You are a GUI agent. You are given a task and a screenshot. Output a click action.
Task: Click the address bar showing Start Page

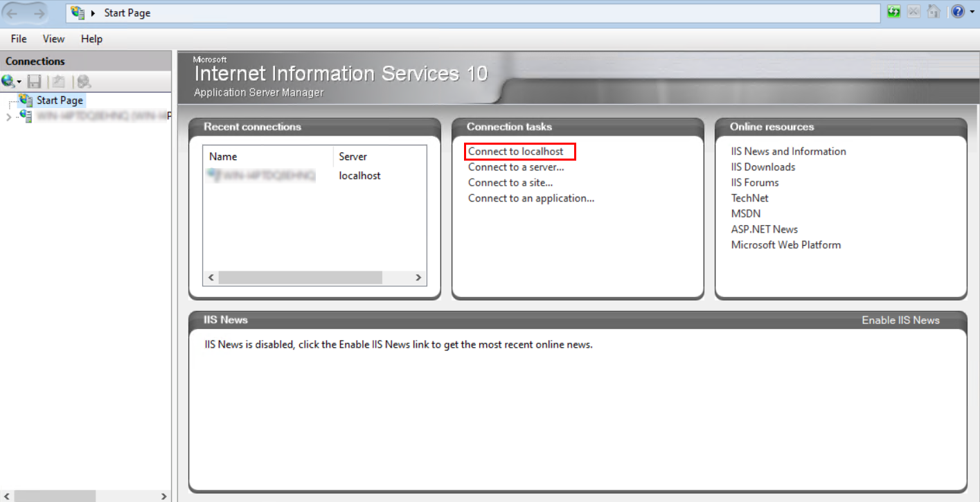tap(473, 12)
